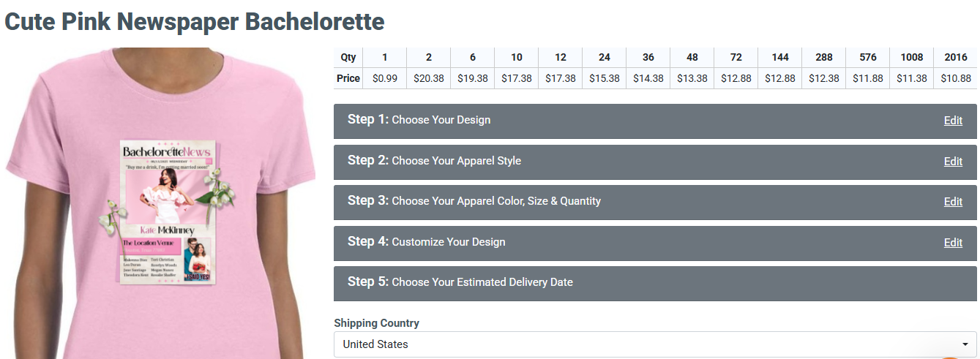Click the Cute Pink Newspaper Bachelorette title
The image size is (980, 359).
click(x=195, y=22)
